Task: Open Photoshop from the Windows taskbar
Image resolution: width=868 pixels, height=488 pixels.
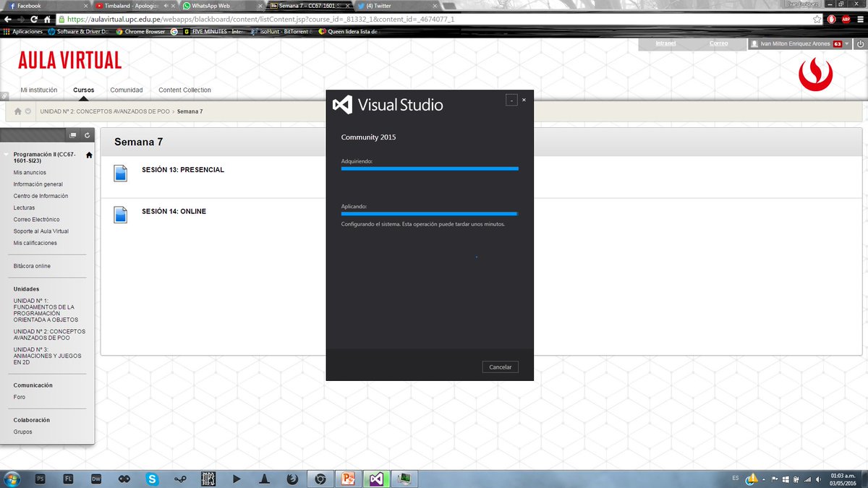Action: (41, 479)
